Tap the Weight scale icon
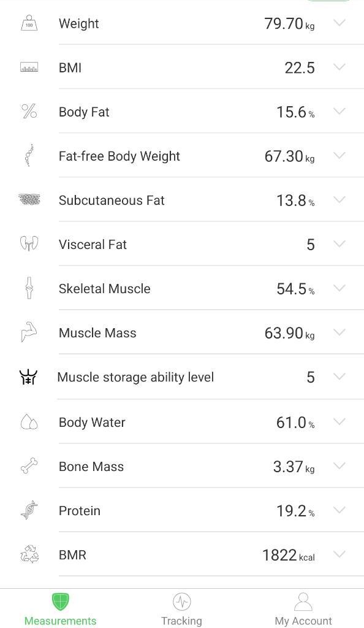364x628 pixels. [29, 23]
